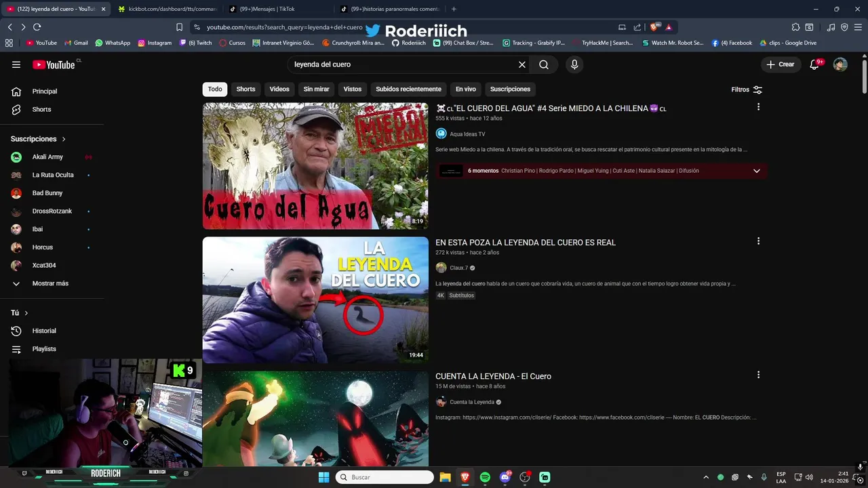Open the Cuero del Agua video thumbnail
Screen dimensions: 868x488
click(315, 166)
